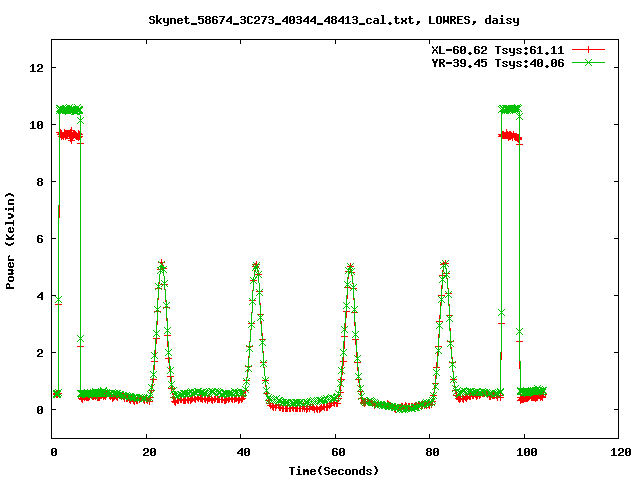Click the x-axis tick label 20
The image size is (640, 480).
[149, 452]
